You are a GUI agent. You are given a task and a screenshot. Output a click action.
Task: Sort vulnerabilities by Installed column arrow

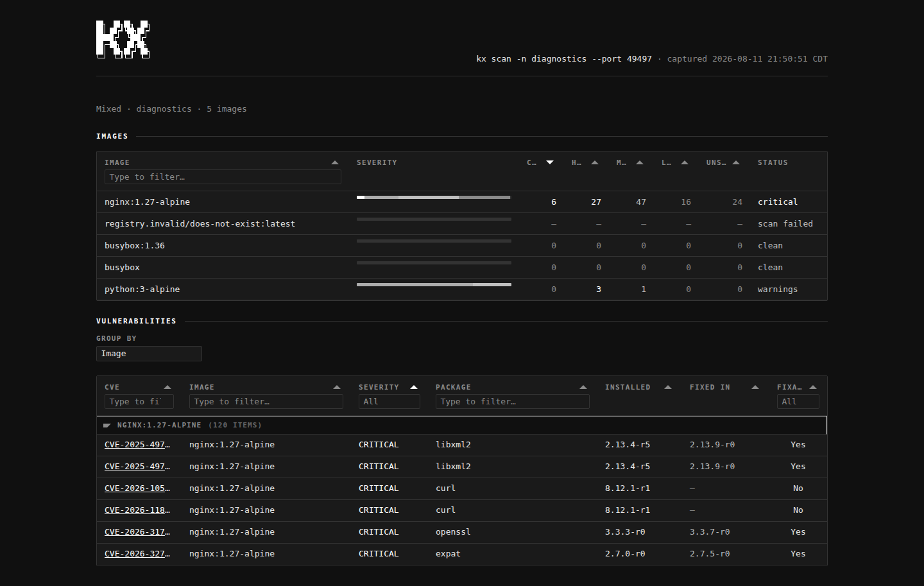tap(668, 387)
